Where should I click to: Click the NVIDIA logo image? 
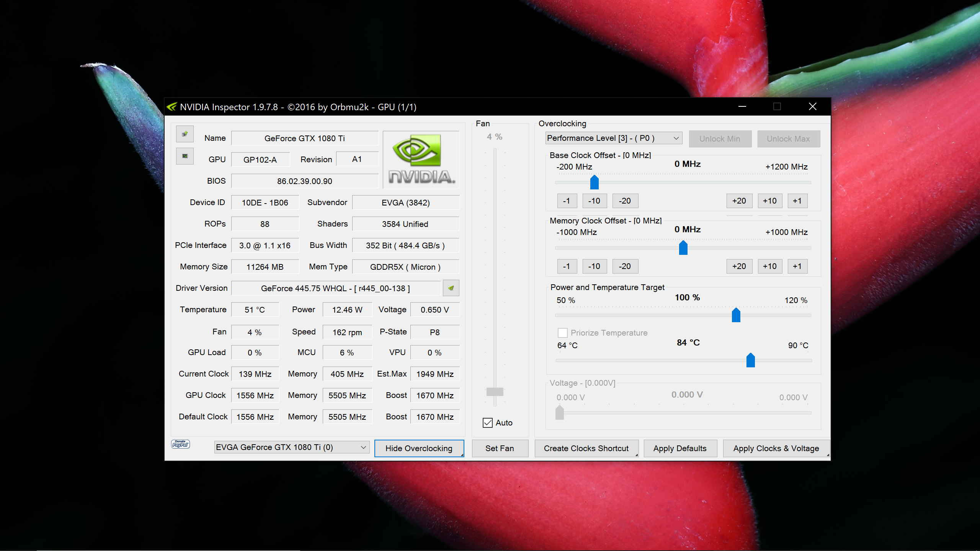(x=421, y=160)
